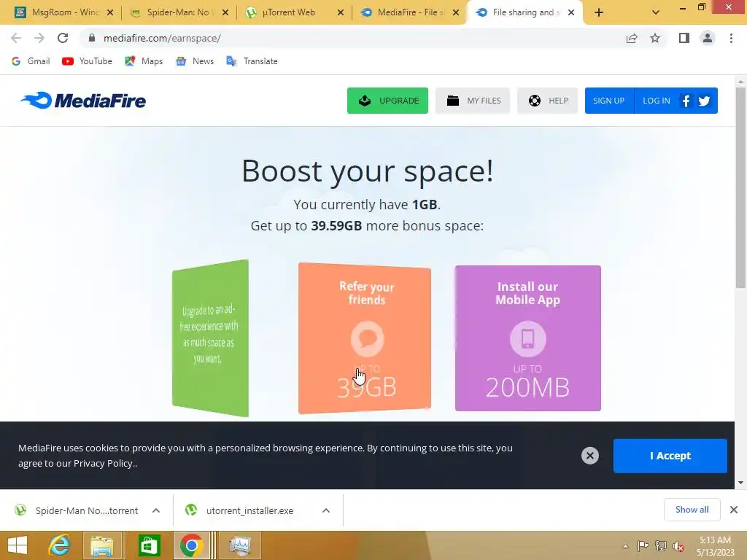Open the monitor app on the taskbar

coord(239,545)
